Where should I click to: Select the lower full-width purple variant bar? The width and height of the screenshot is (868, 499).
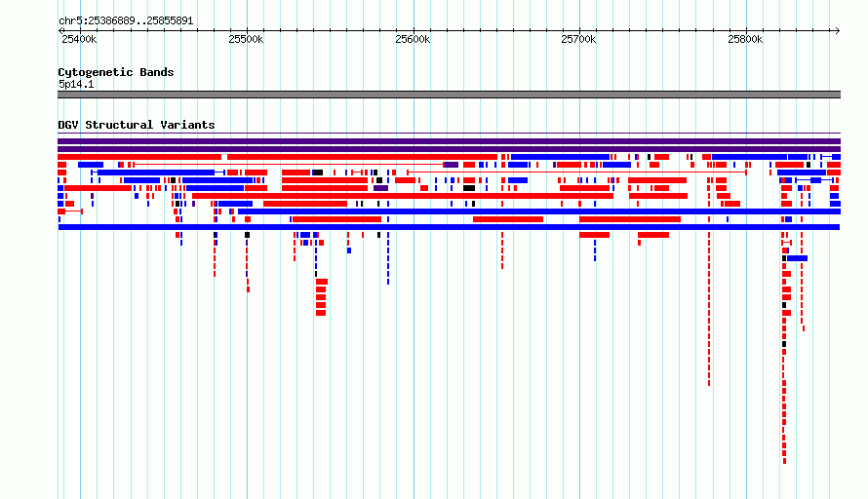(x=449, y=149)
